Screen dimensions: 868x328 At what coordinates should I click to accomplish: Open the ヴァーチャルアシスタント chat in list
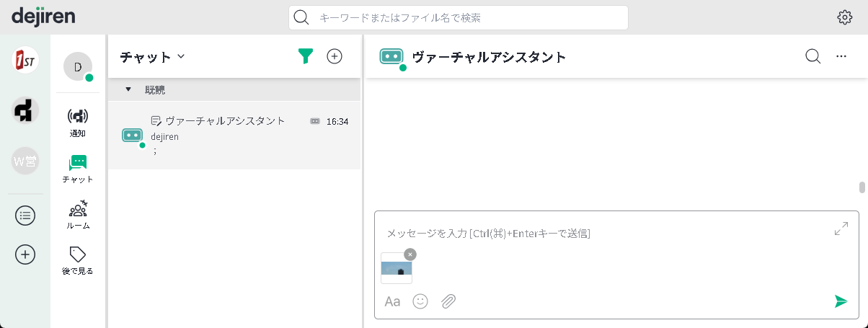234,135
